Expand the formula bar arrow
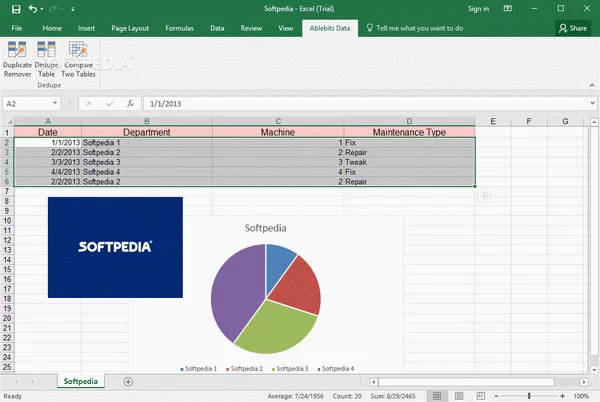600x402 pixels. click(x=592, y=103)
